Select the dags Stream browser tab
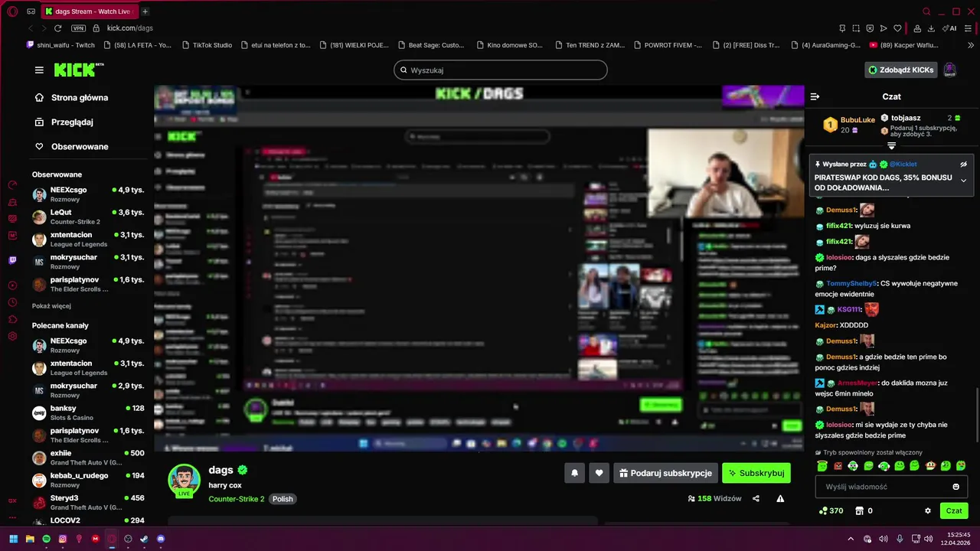This screenshot has width=980, height=551. (x=90, y=11)
